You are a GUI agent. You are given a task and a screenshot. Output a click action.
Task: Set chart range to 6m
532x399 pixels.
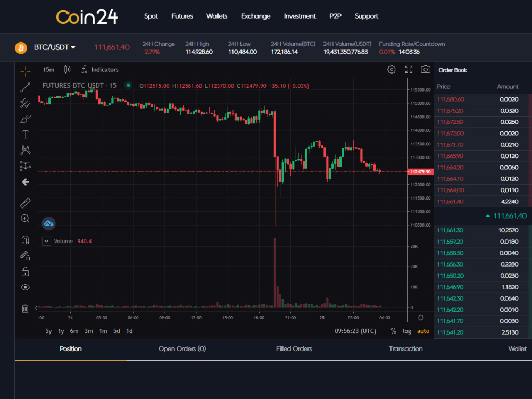[x=74, y=331]
